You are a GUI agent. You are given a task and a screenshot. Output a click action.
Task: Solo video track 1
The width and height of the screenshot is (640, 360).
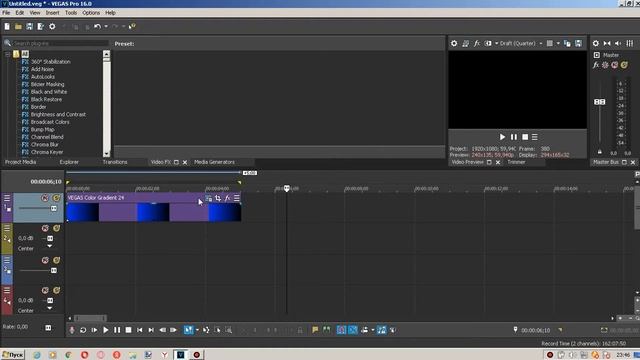56,198
